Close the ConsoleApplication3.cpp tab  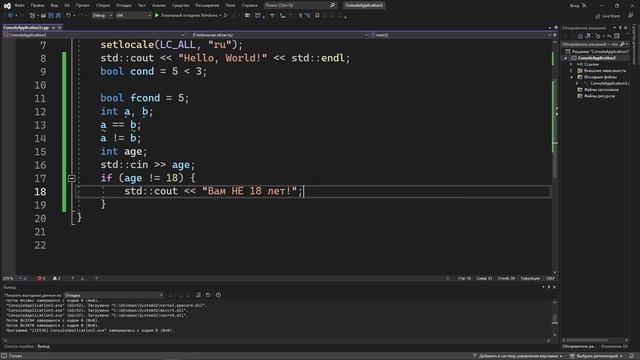[x=60, y=28]
